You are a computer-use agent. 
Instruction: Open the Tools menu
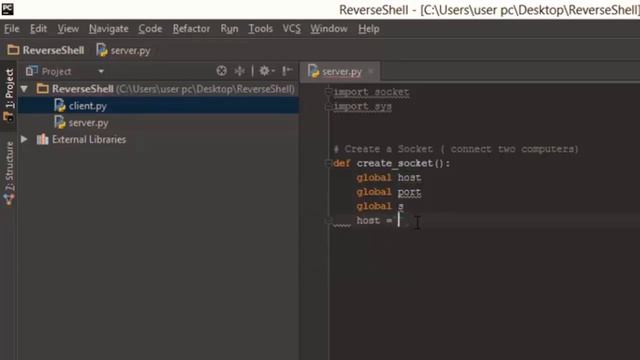[260, 29]
